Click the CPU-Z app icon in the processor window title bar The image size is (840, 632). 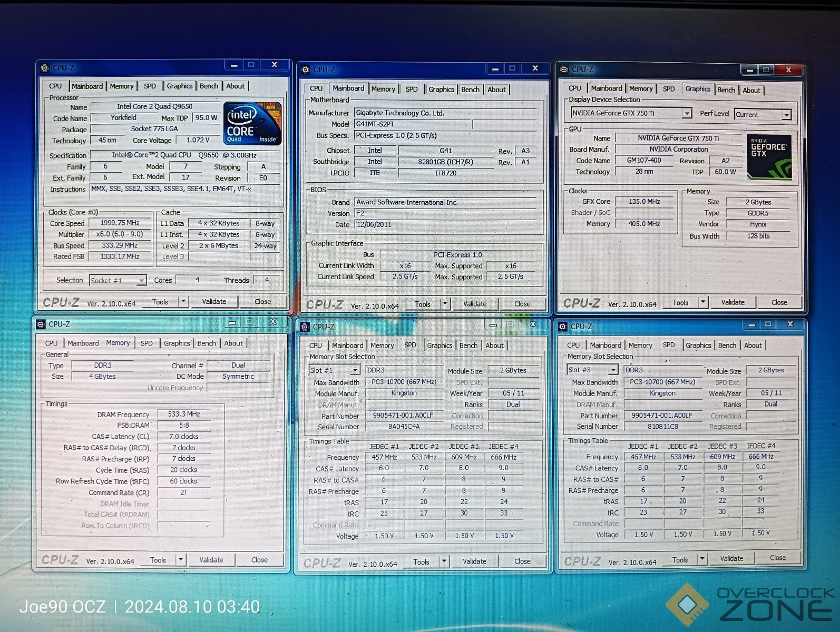coord(44,68)
